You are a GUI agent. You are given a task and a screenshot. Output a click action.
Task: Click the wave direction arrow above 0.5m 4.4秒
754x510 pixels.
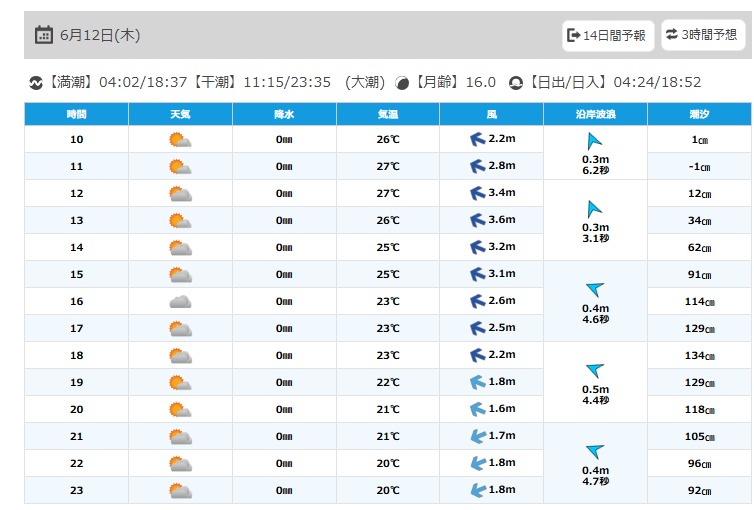(x=595, y=370)
